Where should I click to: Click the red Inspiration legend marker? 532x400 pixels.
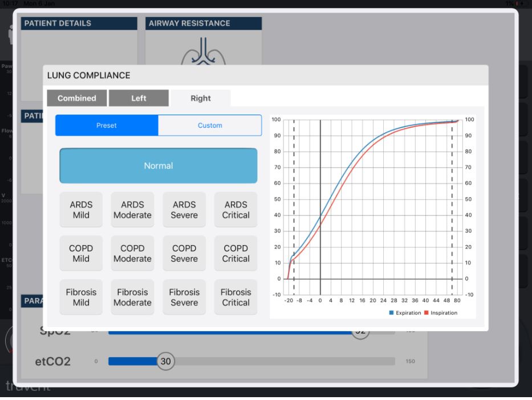tap(426, 313)
